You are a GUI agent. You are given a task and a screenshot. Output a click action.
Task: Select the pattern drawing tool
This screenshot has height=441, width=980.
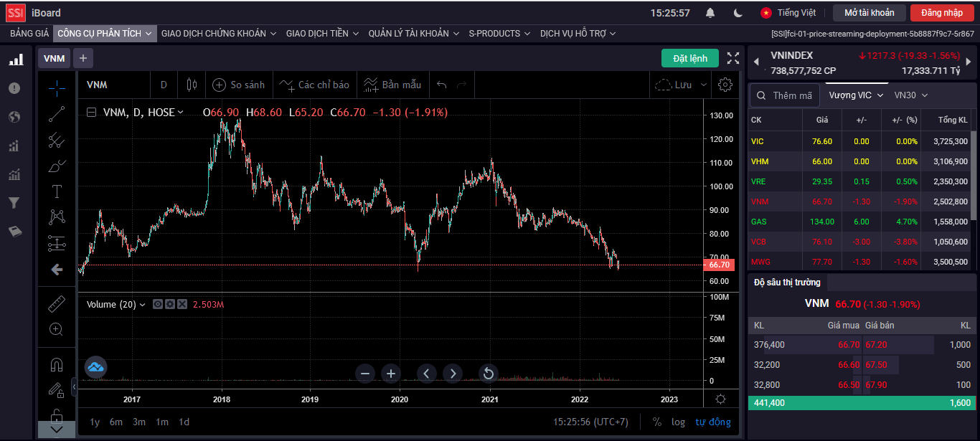pyautogui.click(x=57, y=217)
